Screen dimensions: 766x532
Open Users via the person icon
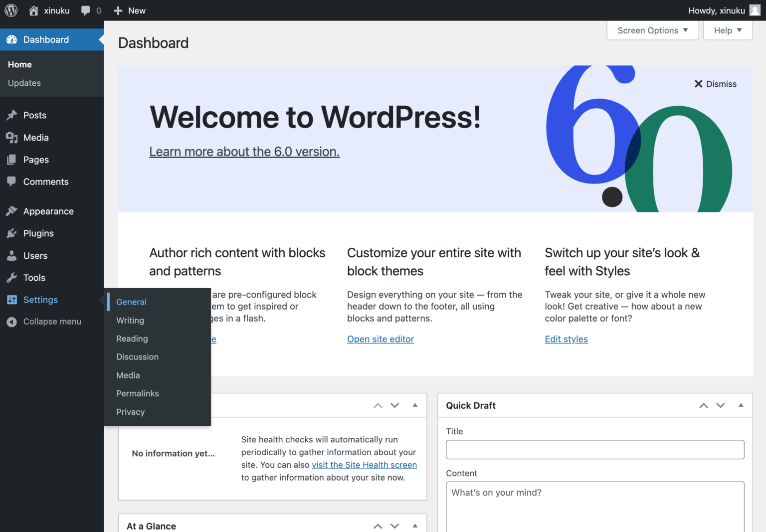point(11,255)
